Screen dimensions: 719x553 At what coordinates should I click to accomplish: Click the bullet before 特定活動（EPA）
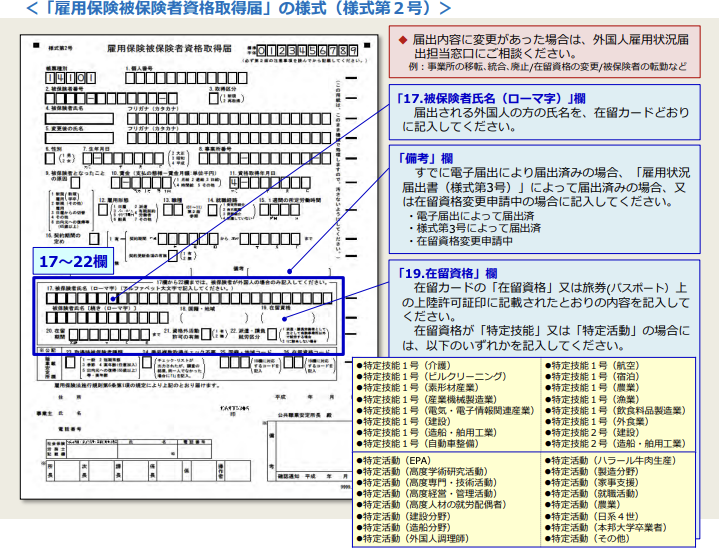tap(361, 462)
